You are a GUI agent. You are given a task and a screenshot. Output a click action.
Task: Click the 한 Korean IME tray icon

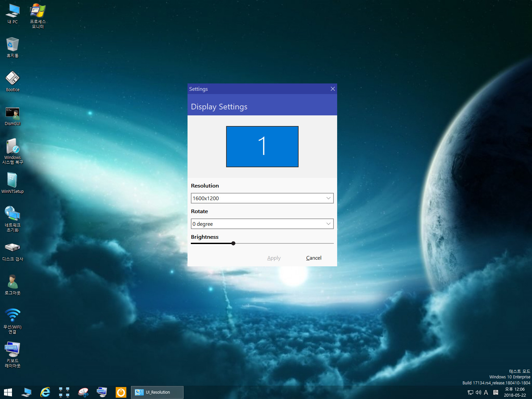[496, 392]
